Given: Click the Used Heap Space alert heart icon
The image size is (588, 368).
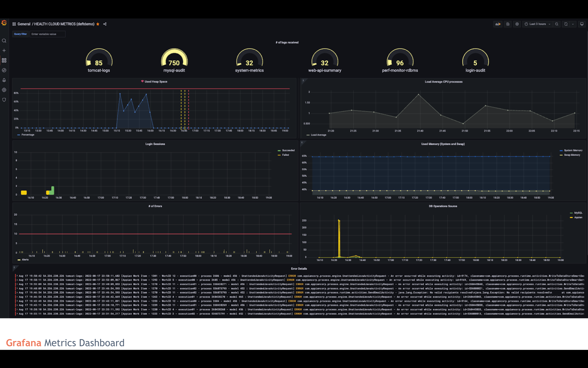Looking at the screenshot, I should coord(142,81).
